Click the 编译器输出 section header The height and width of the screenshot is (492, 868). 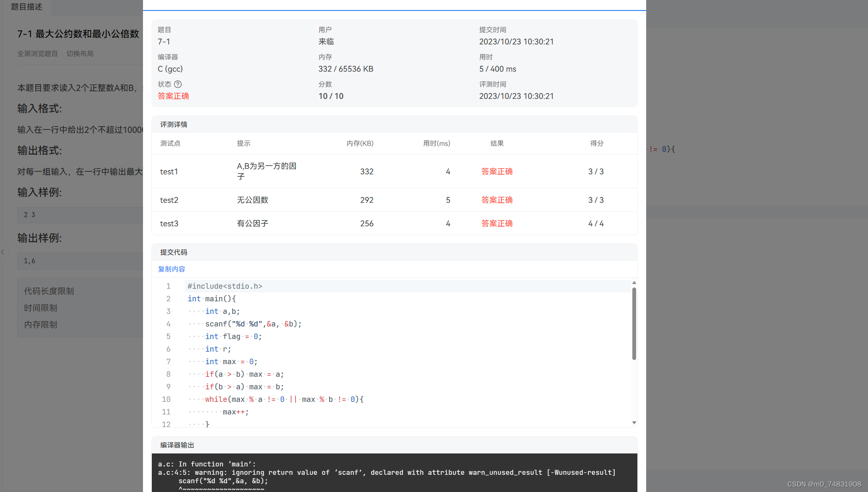click(177, 445)
